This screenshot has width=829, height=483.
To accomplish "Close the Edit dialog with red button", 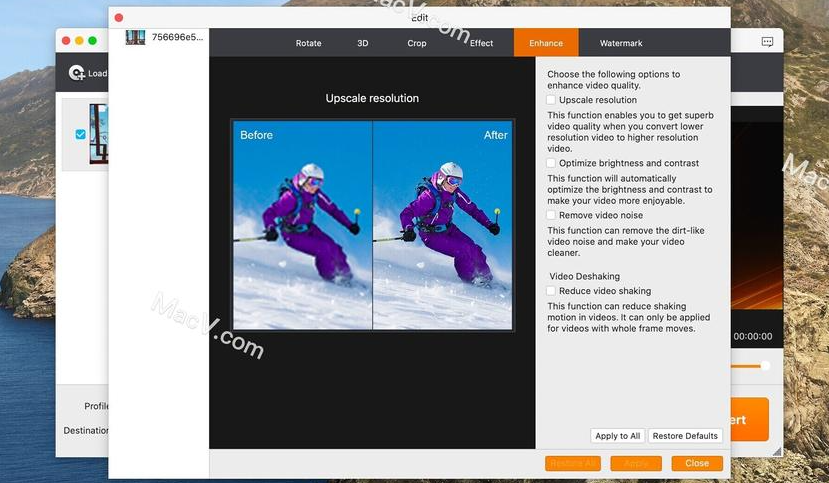I will pos(119,17).
